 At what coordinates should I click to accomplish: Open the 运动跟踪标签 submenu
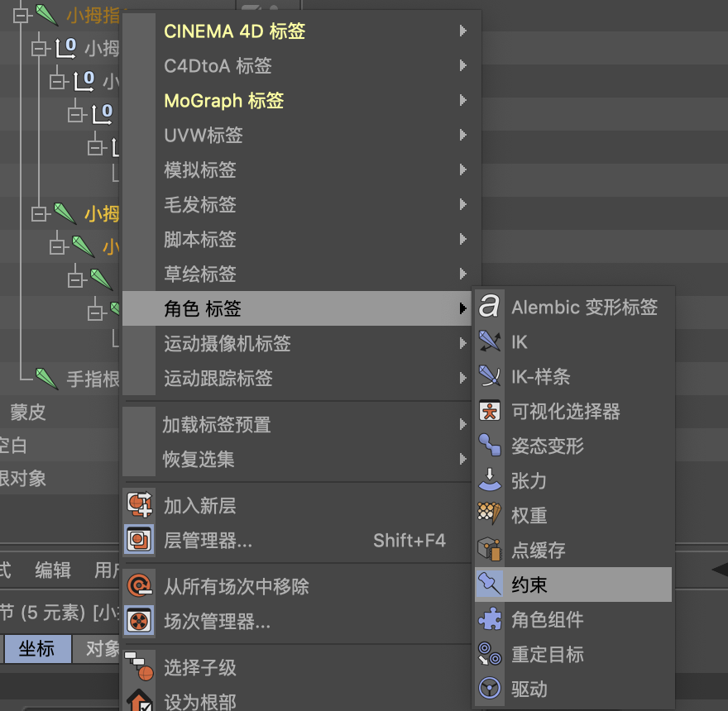296,378
